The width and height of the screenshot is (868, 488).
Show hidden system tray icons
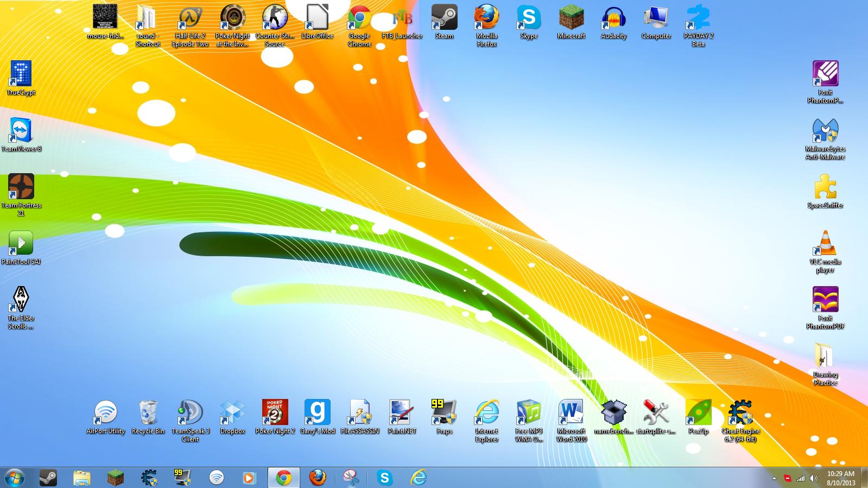pyautogui.click(x=775, y=478)
